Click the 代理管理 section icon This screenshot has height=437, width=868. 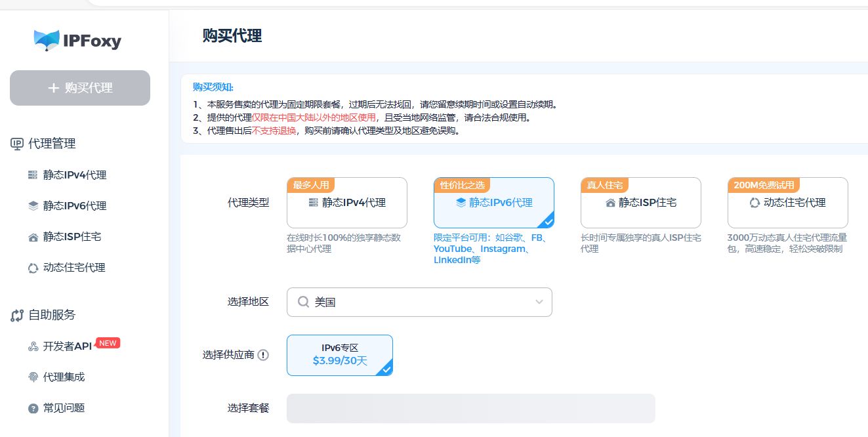coord(17,144)
